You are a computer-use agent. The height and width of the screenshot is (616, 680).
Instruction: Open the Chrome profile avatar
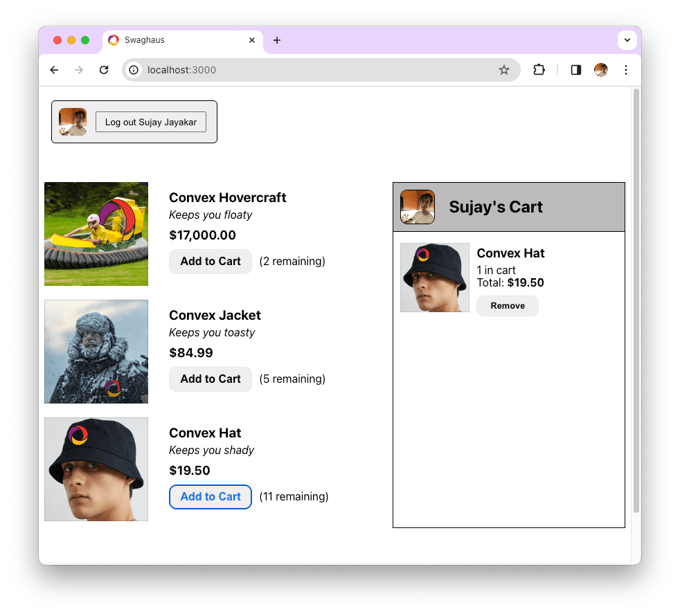(x=600, y=70)
